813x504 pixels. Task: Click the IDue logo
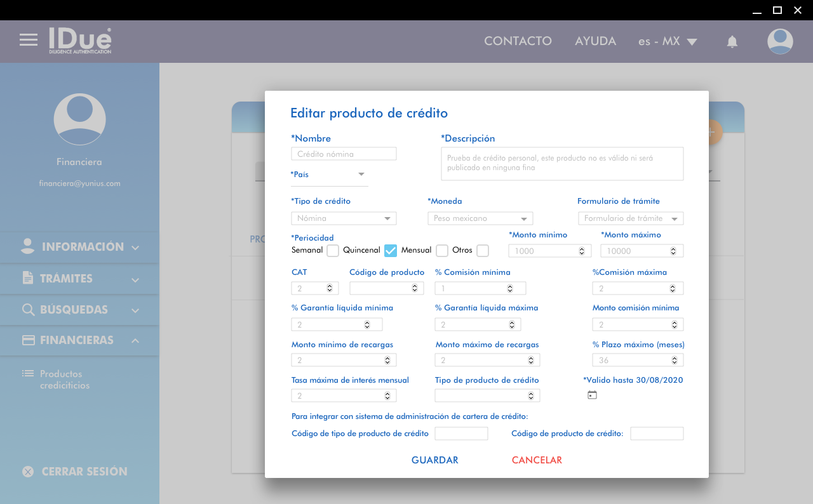click(81, 41)
